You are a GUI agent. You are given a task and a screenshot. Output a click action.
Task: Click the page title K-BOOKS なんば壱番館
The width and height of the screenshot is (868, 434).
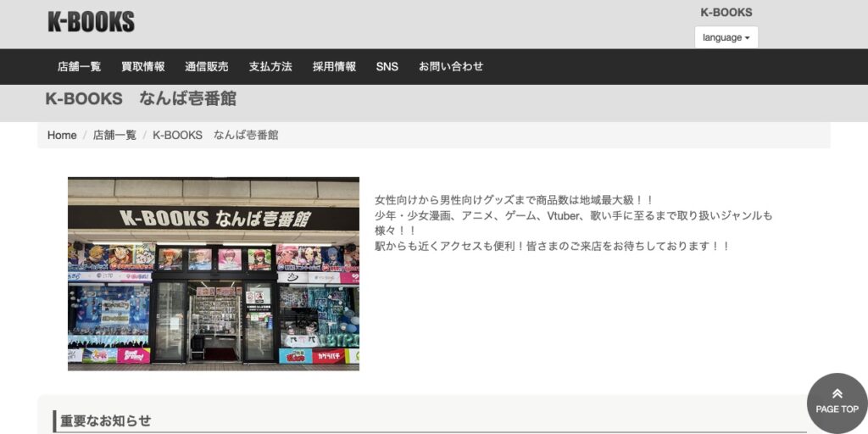click(x=141, y=99)
